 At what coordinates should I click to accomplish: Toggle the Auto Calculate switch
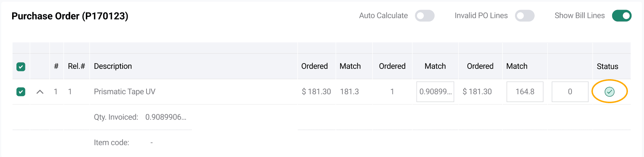point(424,16)
